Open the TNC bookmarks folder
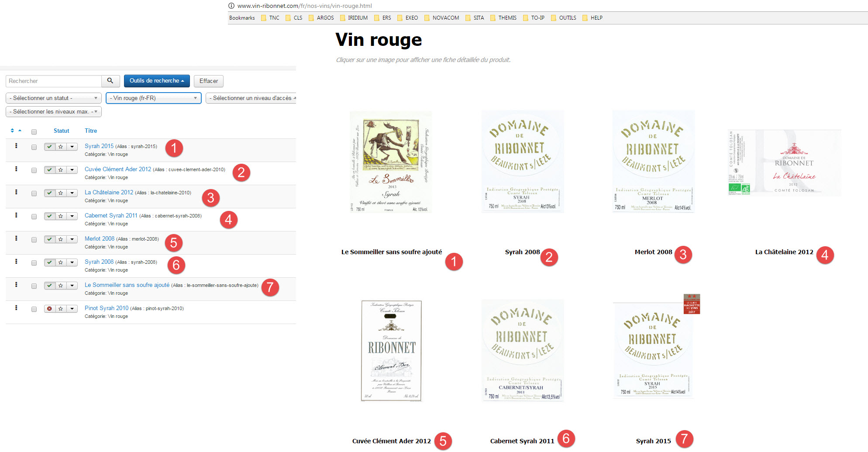The height and width of the screenshot is (452, 868). pyautogui.click(x=270, y=18)
